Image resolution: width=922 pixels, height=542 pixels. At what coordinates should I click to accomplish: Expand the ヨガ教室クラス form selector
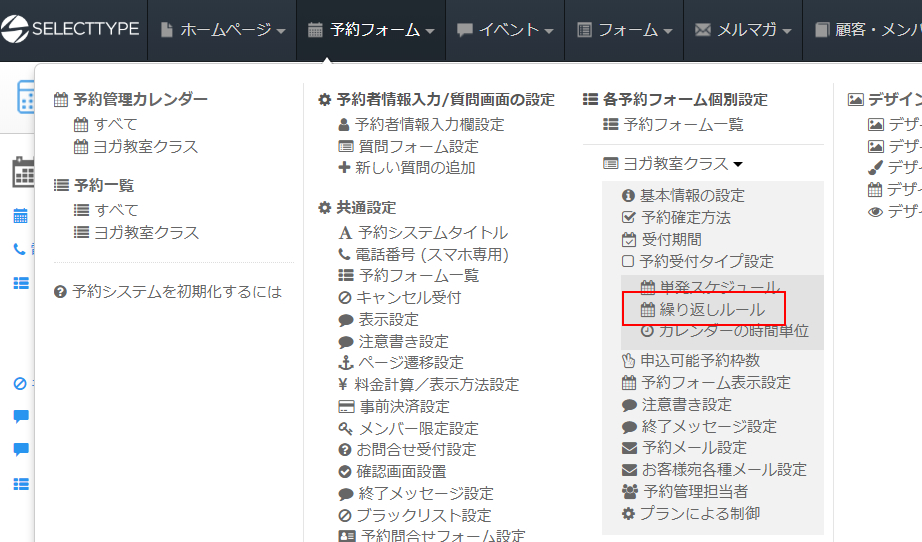point(673,164)
